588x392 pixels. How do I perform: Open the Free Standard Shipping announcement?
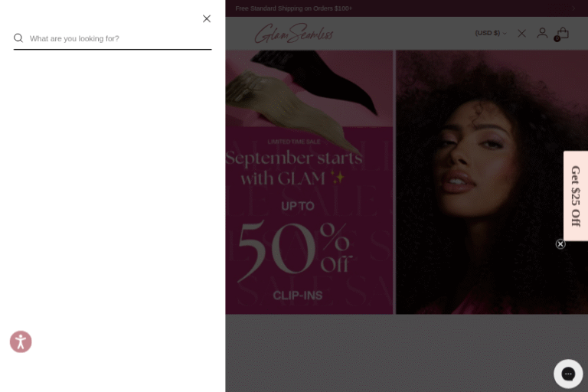294,8
